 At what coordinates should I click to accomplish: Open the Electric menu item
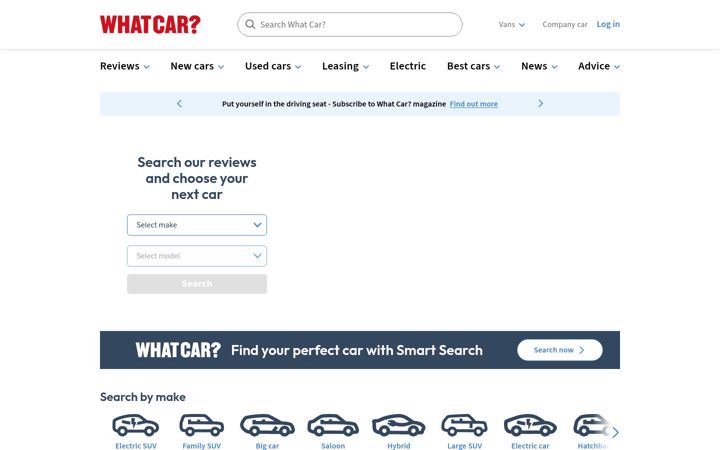[x=408, y=66]
